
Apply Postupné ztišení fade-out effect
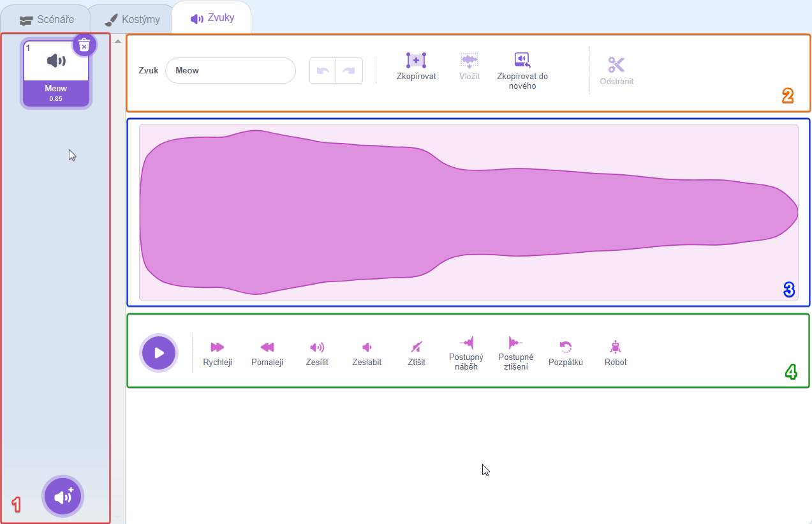(515, 343)
